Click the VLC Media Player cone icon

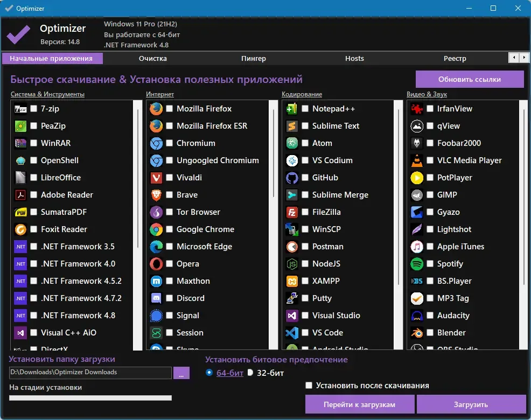[417, 160]
